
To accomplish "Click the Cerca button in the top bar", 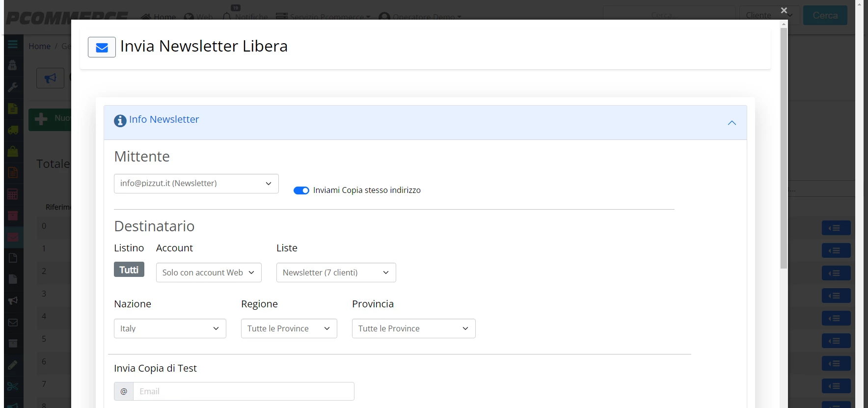I will point(825,15).
